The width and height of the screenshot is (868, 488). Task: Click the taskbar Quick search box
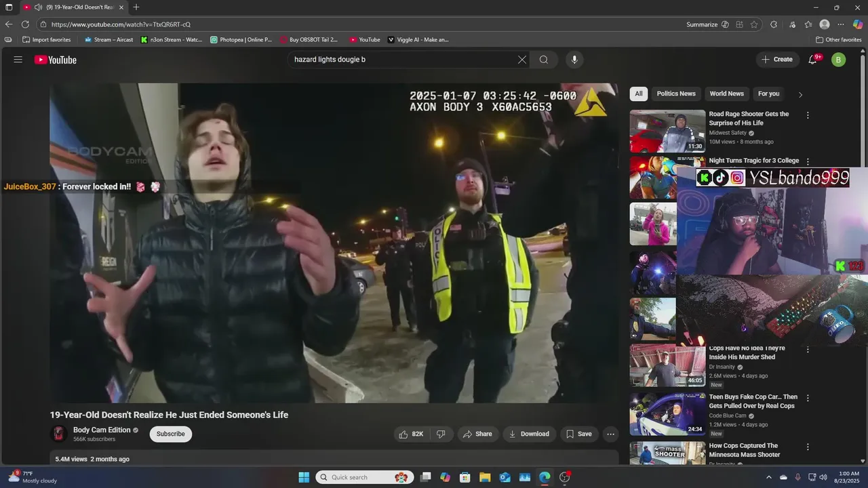[365, 477]
